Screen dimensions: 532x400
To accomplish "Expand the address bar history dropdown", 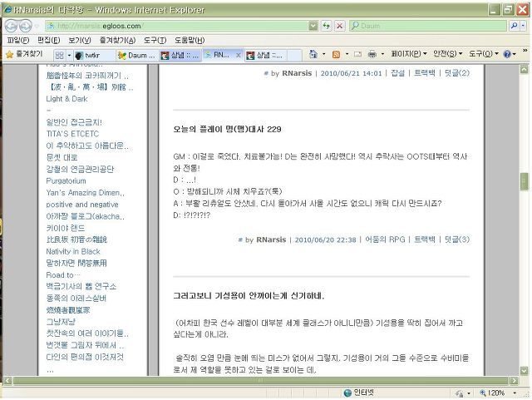I will pyautogui.click(x=313, y=26).
